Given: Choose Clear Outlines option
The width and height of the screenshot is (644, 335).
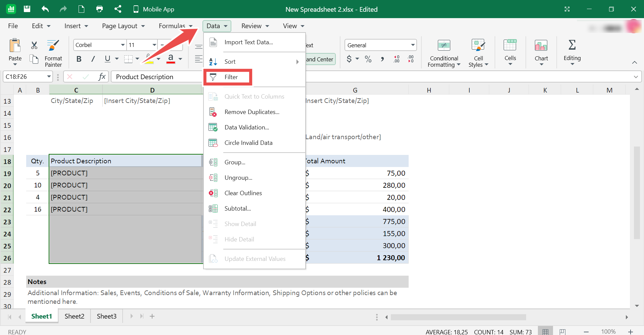Looking at the screenshot, I should [x=255, y=193].
